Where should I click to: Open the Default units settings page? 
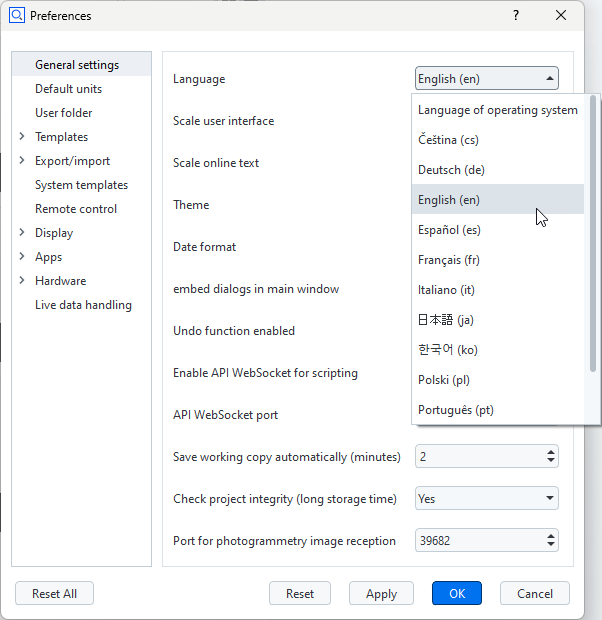point(68,89)
